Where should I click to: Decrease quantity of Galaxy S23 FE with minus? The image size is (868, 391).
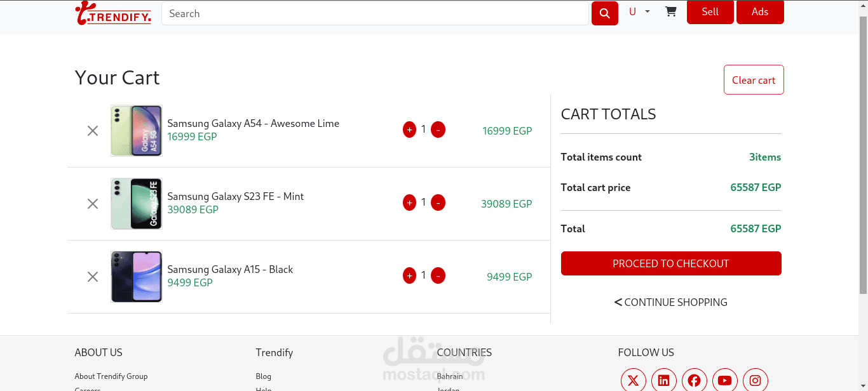coord(438,202)
